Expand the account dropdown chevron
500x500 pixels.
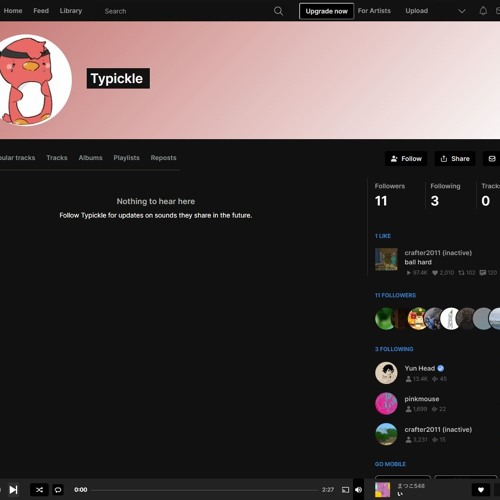(462, 11)
